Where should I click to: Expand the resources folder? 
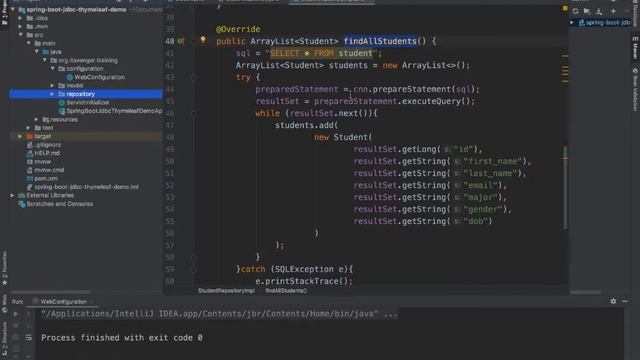37,119
